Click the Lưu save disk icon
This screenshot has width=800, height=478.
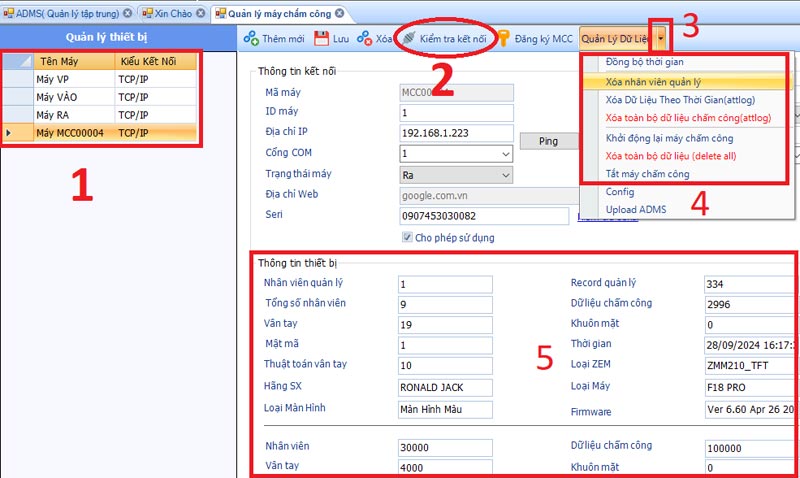322,39
